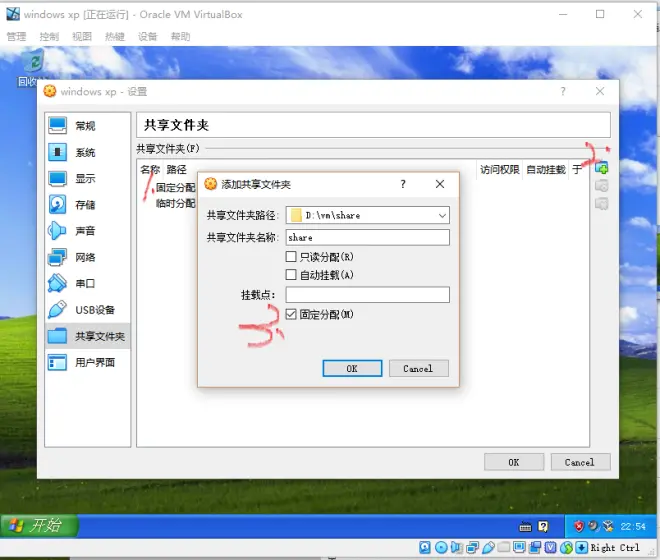Click the remove shared folder icon

pos(601,204)
